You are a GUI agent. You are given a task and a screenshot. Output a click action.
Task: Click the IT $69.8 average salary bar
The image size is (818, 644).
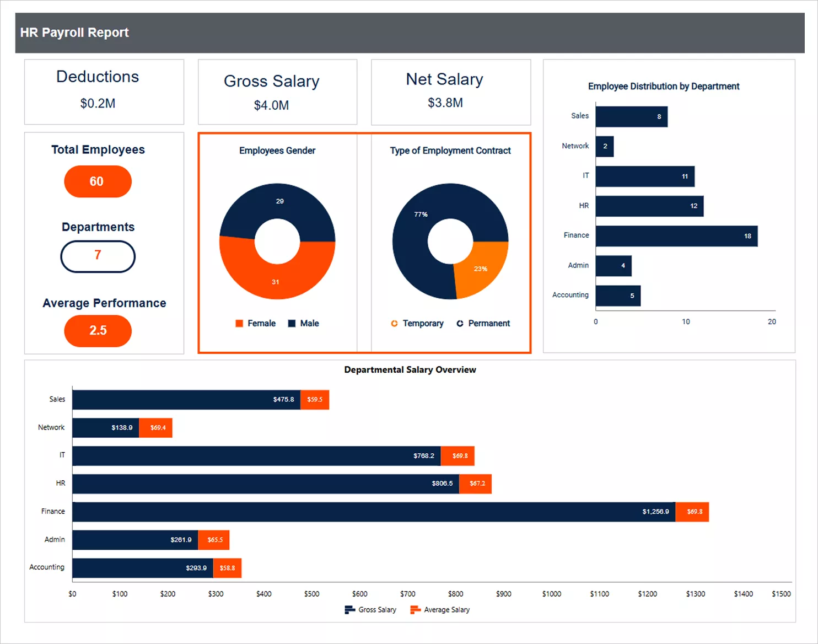(458, 456)
